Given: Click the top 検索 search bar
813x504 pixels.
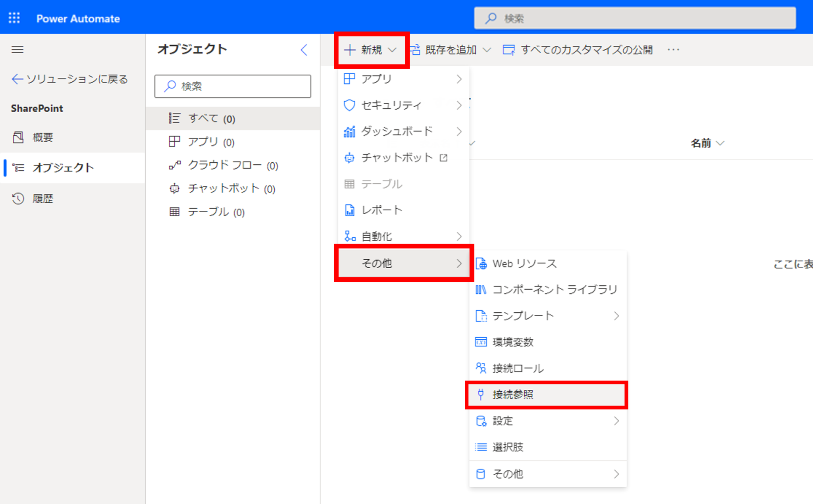Looking at the screenshot, I should coord(635,17).
